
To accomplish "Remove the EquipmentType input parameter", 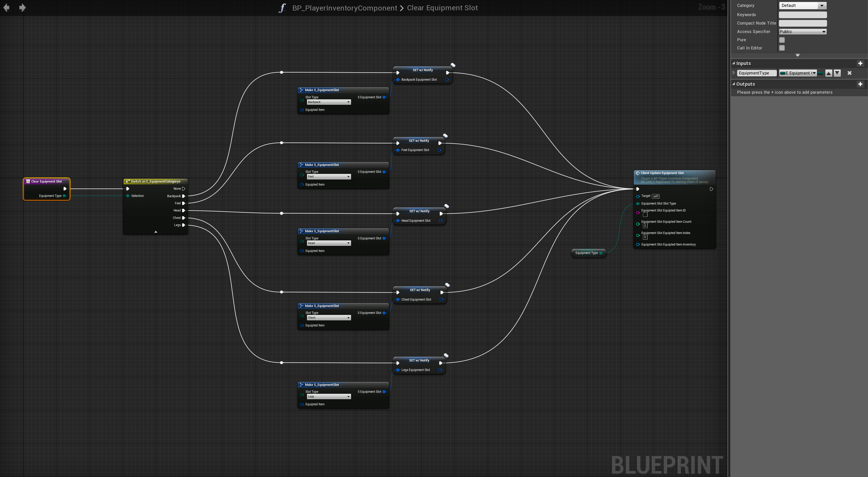I will 849,73.
